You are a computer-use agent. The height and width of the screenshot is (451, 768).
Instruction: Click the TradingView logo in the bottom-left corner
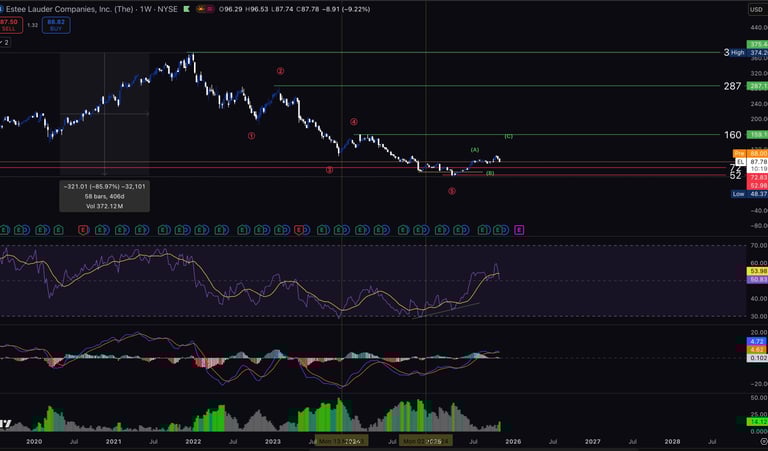point(5,424)
